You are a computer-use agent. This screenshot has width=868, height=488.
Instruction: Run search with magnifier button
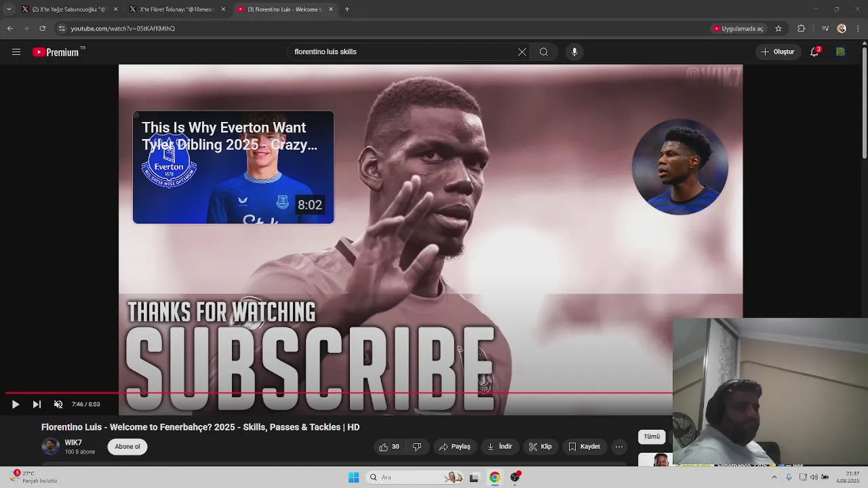[544, 52]
